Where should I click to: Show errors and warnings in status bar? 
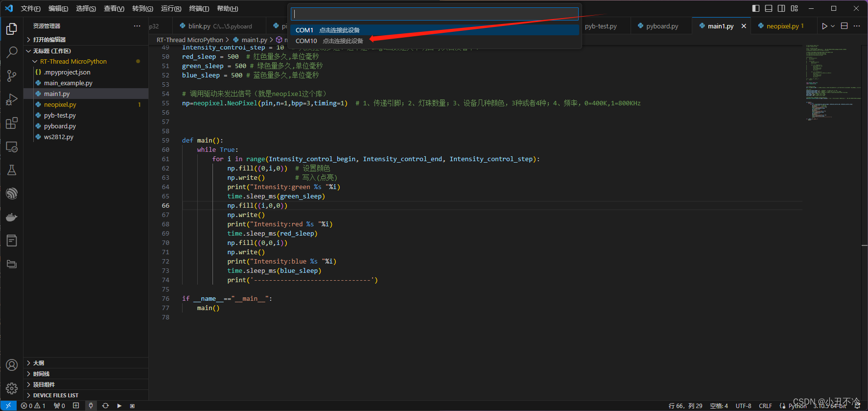point(33,406)
